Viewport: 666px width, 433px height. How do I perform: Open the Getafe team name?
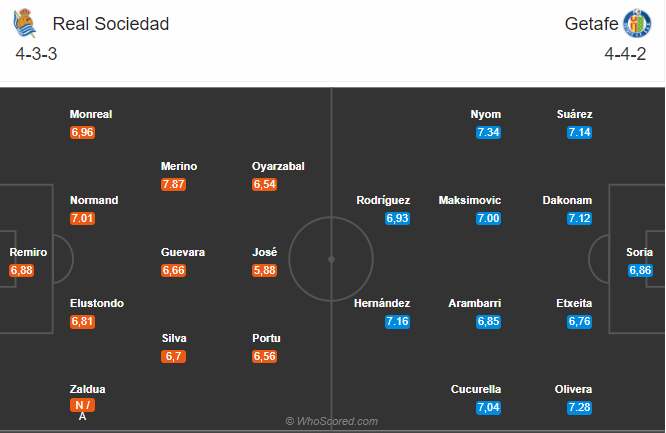click(591, 24)
